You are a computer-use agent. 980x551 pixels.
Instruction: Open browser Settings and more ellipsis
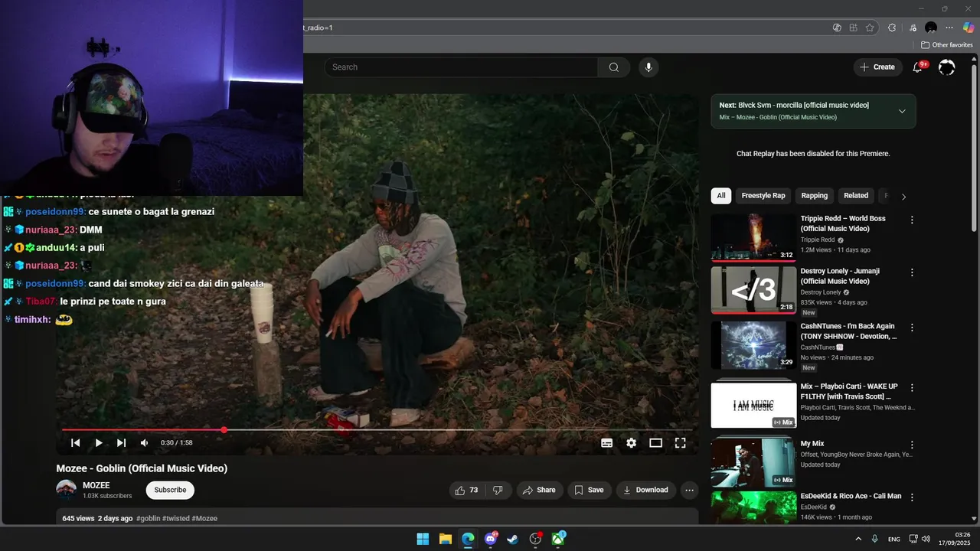[x=949, y=28]
